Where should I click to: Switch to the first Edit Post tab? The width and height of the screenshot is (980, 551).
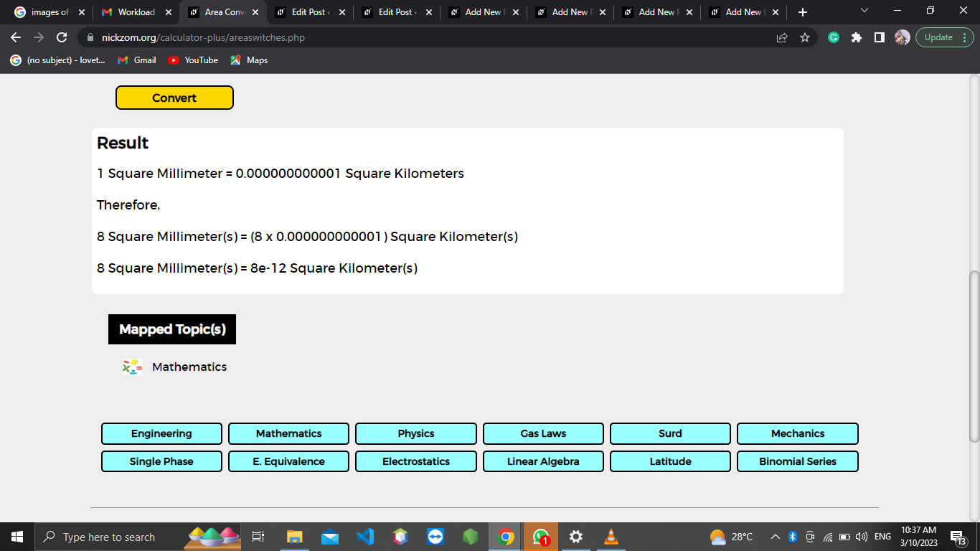click(x=310, y=12)
